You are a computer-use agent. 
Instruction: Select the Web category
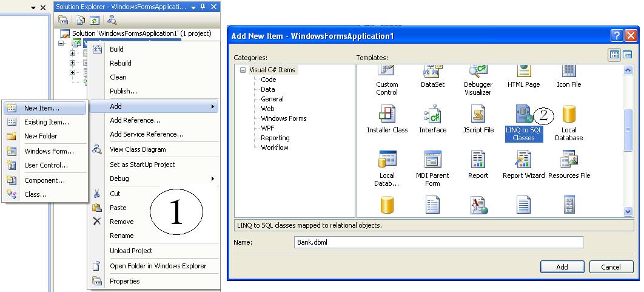(268, 109)
